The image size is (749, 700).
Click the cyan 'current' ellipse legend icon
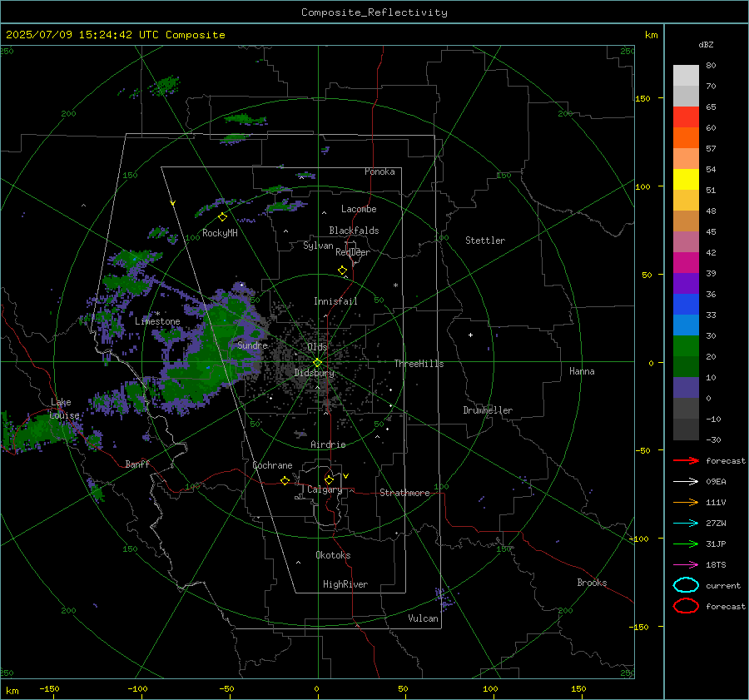pos(686,585)
